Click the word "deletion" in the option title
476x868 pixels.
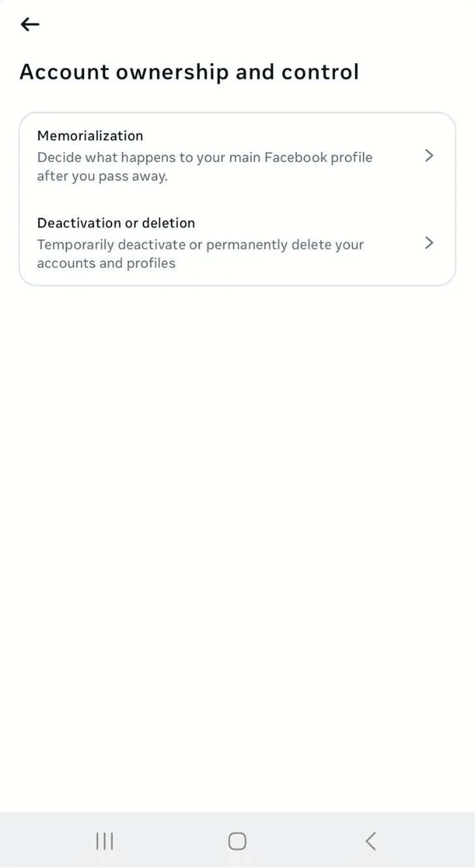(169, 223)
